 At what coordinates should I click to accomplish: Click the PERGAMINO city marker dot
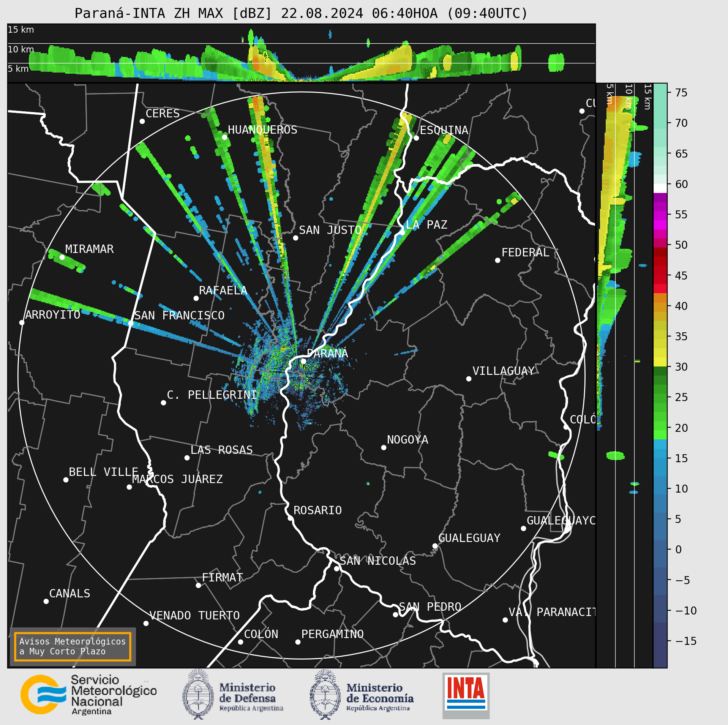tap(298, 642)
